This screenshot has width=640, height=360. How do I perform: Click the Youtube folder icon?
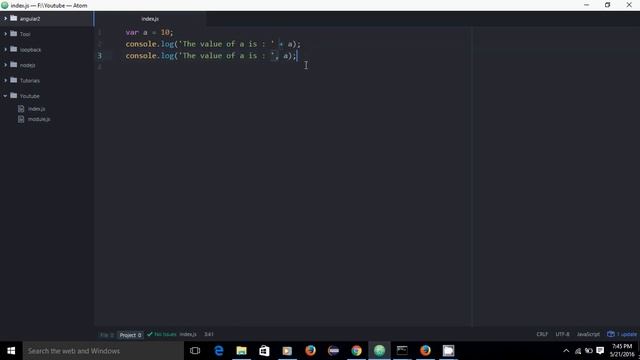[14, 96]
